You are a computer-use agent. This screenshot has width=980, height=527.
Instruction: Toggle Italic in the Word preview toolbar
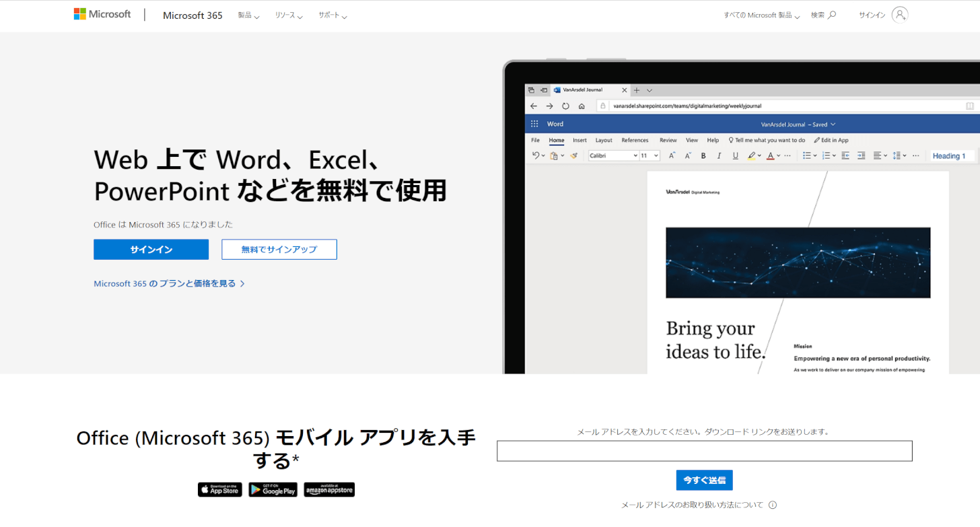point(719,155)
